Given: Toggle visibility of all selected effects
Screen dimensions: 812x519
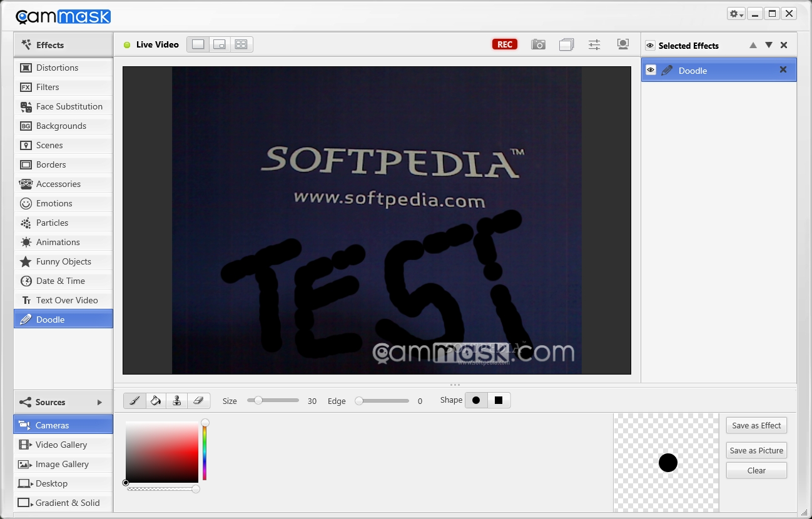Looking at the screenshot, I should pyautogui.click(x=650, y=46).
